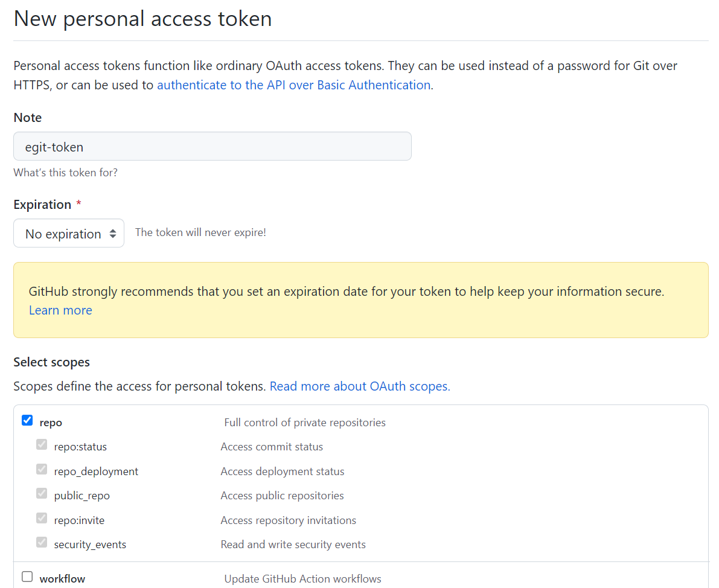719x588 pixels.
Task: Click the repo:invite label text
Action: coord(79,520)
